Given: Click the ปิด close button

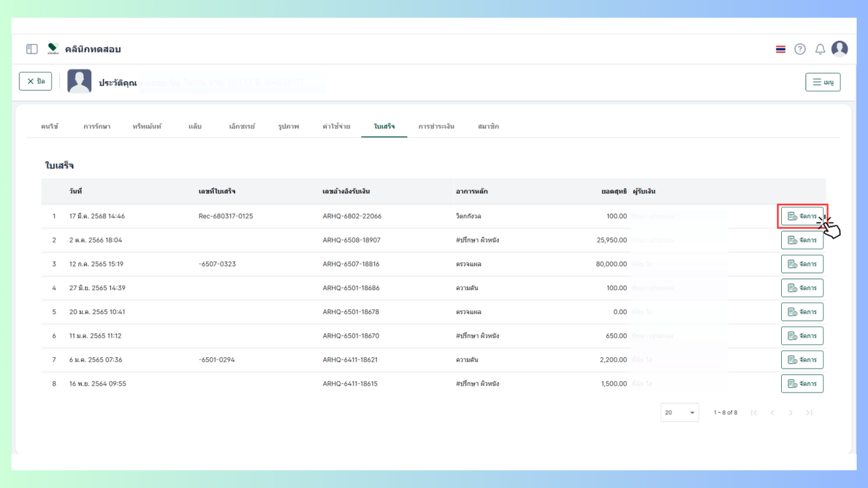Looking at the screenshot, I should tap(35, 81).
